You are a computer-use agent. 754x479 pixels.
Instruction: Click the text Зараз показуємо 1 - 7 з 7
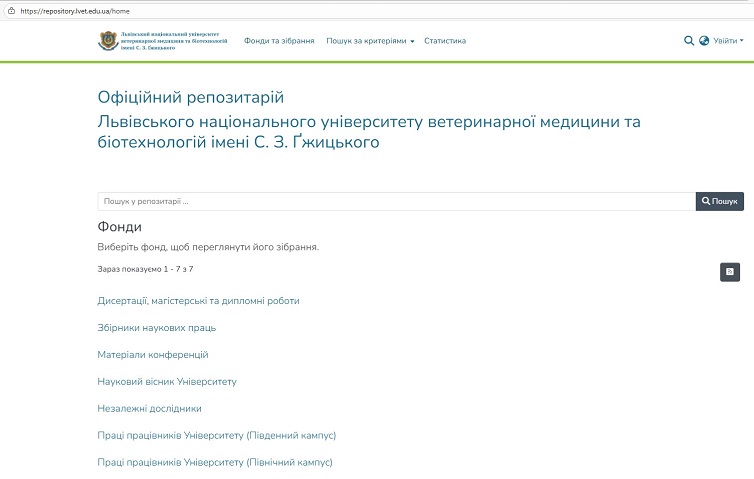[x=145, y=269]
